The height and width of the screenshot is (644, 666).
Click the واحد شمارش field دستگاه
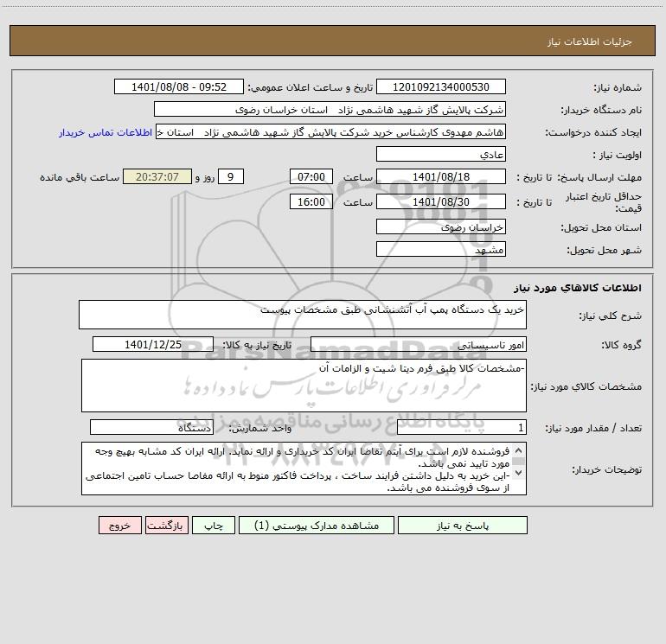(151, 427)
